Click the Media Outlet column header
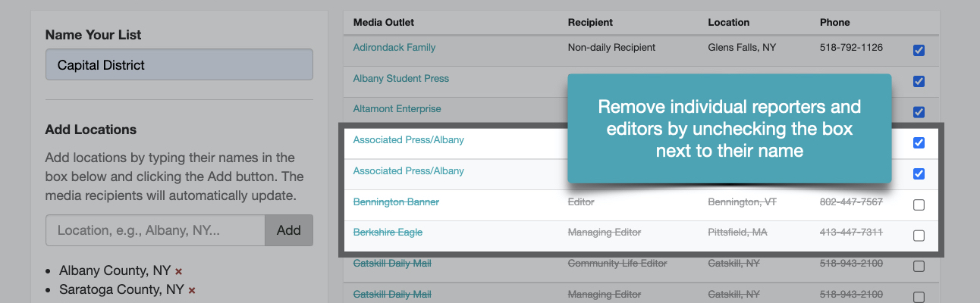Image resolution: width=980 pixels, height=303 pixels. tap(383, 23)
